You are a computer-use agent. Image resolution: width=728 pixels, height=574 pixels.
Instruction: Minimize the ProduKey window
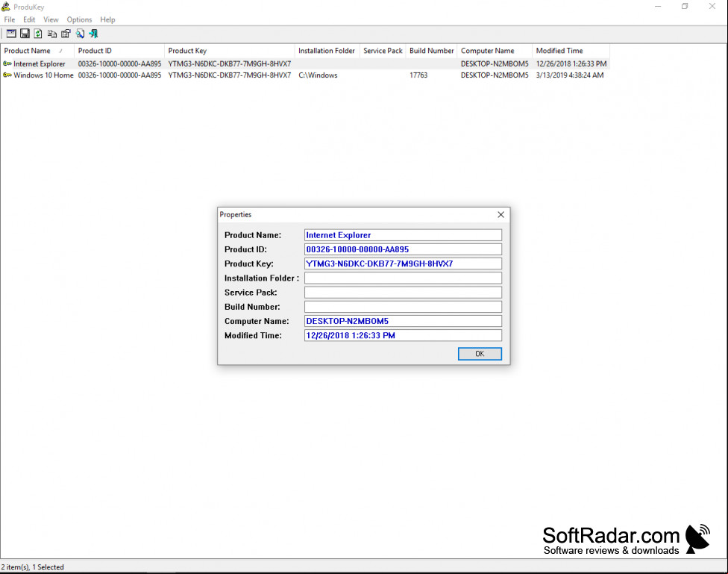tap(658, 7)
